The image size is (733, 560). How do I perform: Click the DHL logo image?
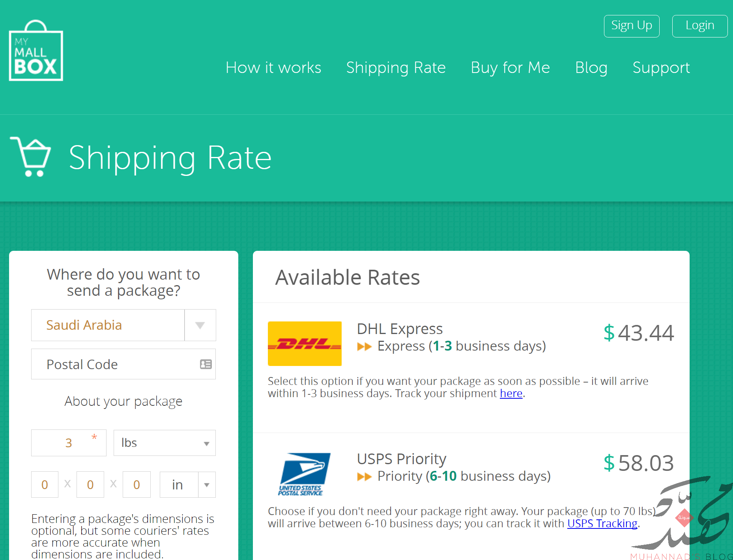pos(305,343)
